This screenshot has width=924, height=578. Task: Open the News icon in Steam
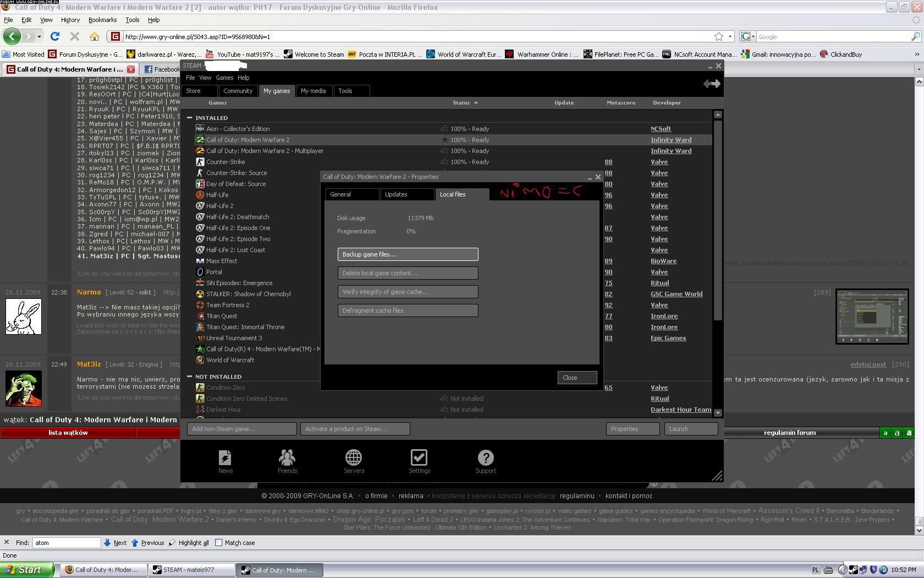point(225,458)
